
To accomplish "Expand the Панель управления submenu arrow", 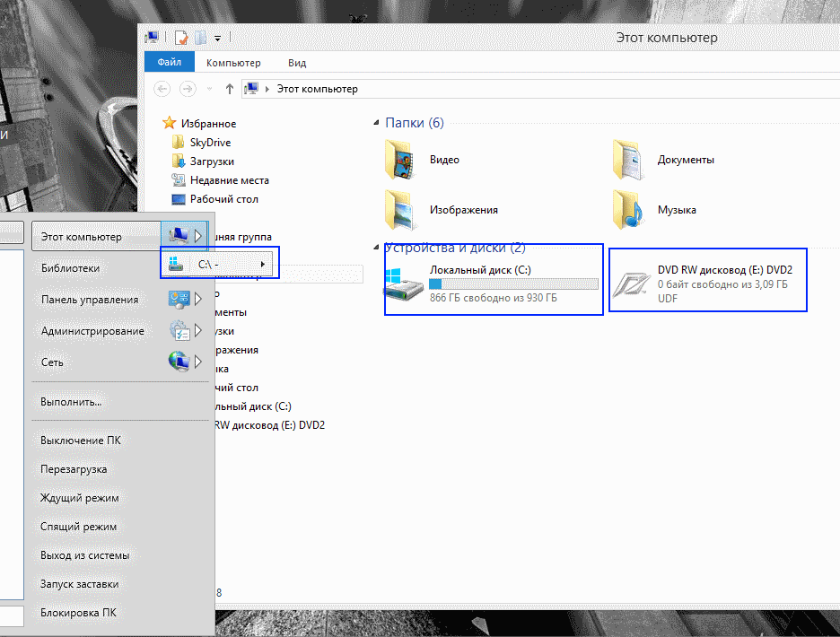I will pos(198,299).
